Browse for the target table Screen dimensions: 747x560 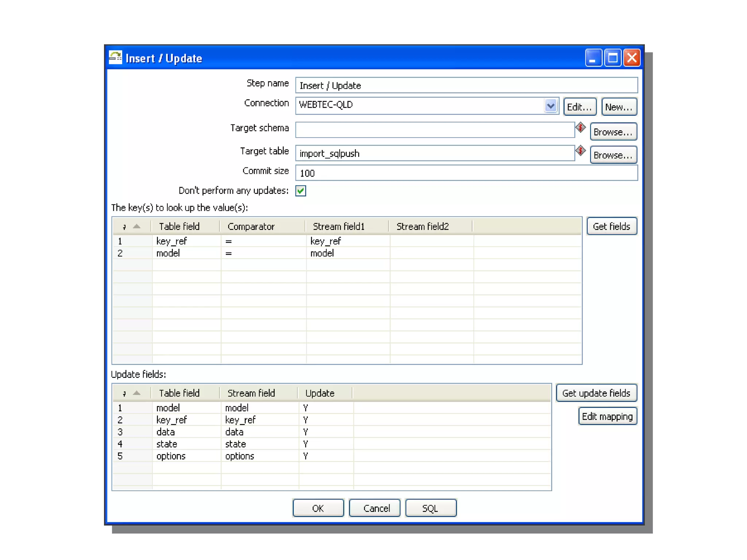coord(613,155)
